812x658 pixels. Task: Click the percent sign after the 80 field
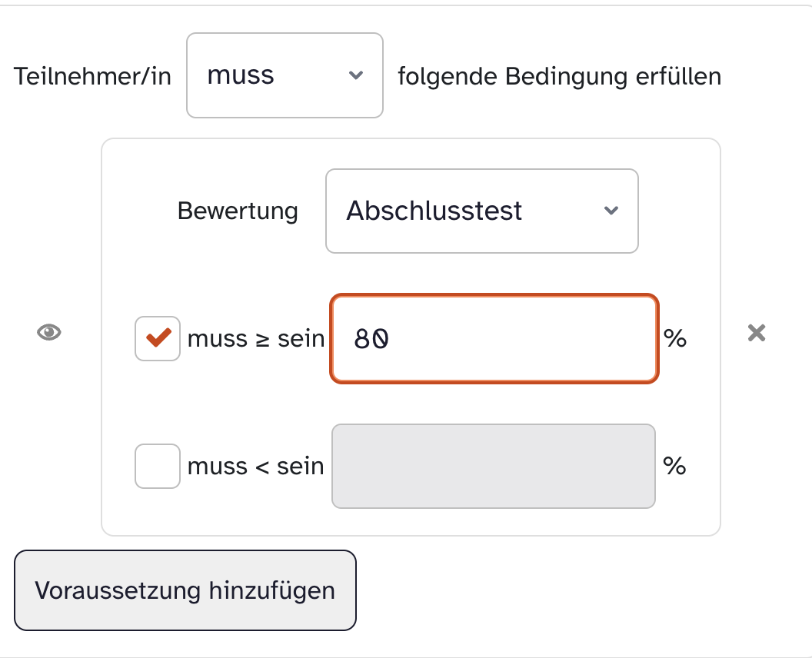coord(675,338)
